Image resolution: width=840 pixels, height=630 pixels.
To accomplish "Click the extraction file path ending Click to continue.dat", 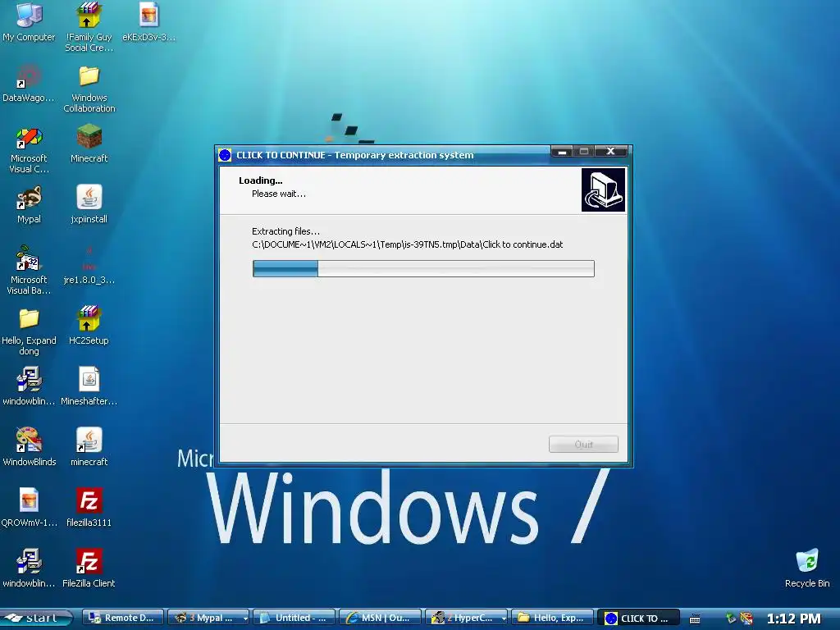I will point(407,244).
